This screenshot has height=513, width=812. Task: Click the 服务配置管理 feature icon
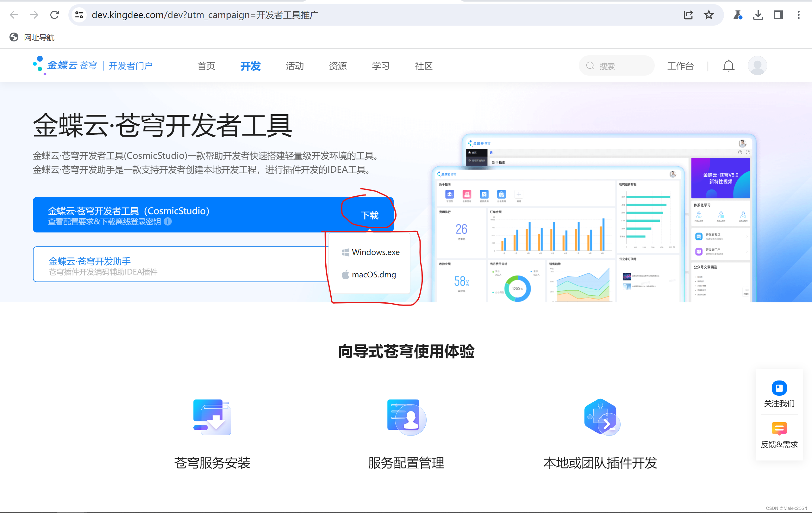406,417
